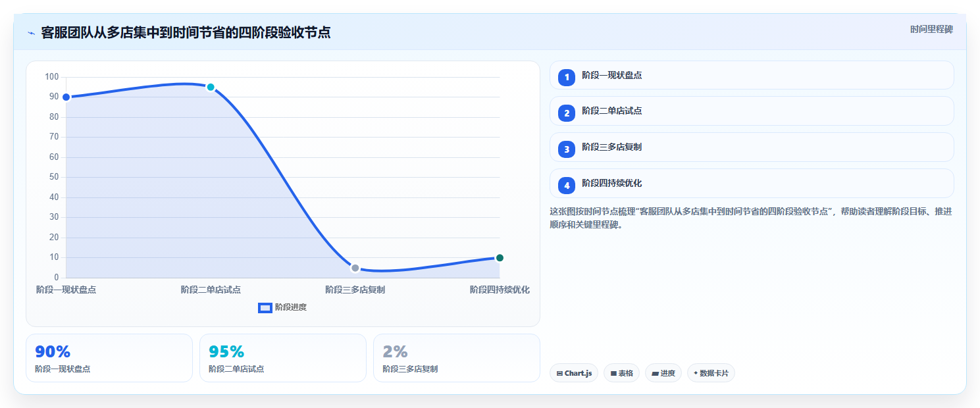The image size is (980, 408).
Task: Click the 时间里程碑 label in header
Action: point(931,30)
